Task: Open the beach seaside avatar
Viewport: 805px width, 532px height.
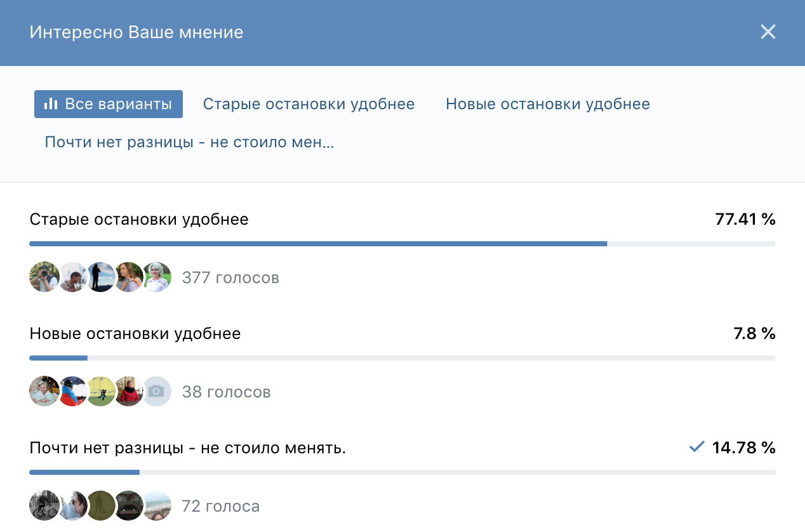Action: pos(156,506)
